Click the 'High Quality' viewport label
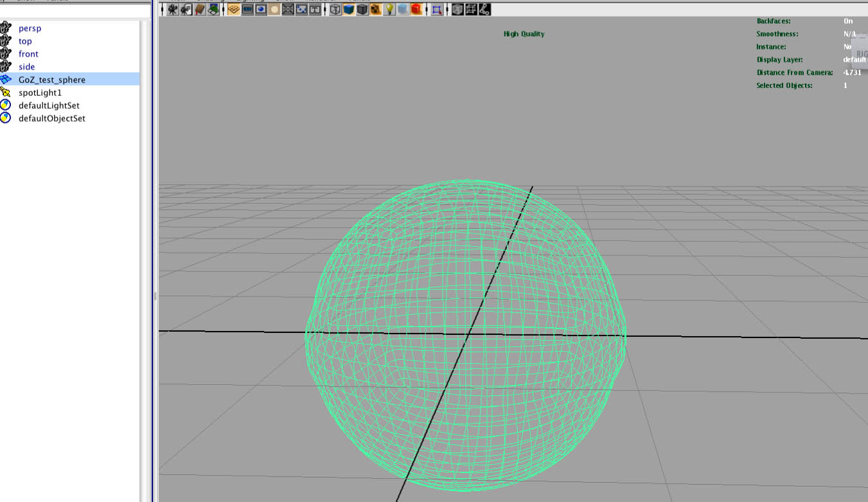This screenshot has height=502, width=868. tap(524, 34)
